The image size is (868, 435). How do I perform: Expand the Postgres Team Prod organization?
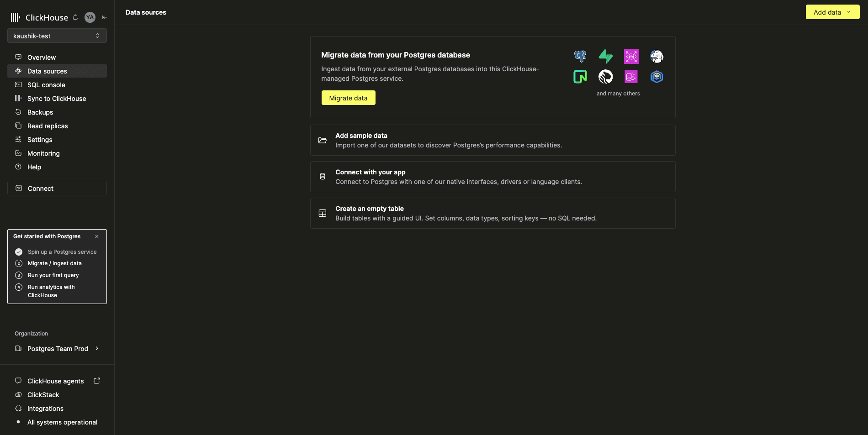pos(57,349)
